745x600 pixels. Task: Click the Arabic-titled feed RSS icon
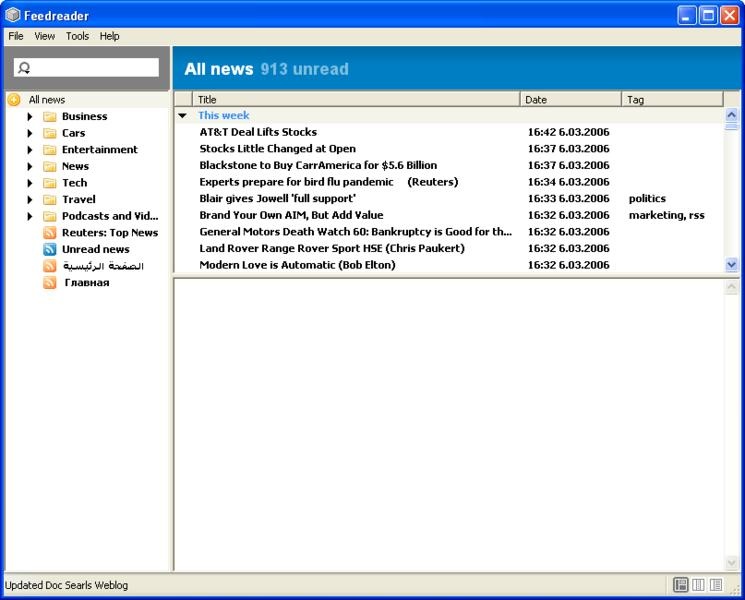49,267
